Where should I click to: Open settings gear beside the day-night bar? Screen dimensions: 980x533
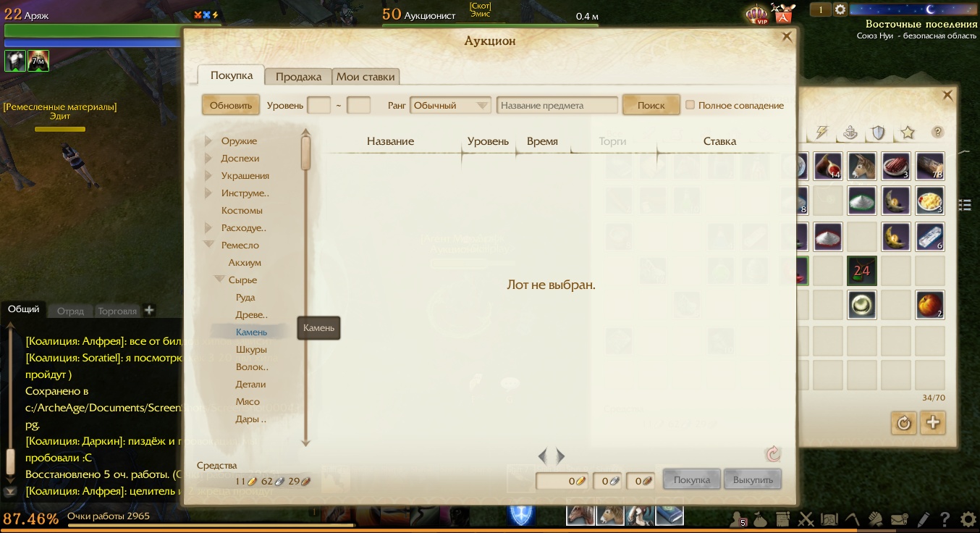tap(840, 9)
